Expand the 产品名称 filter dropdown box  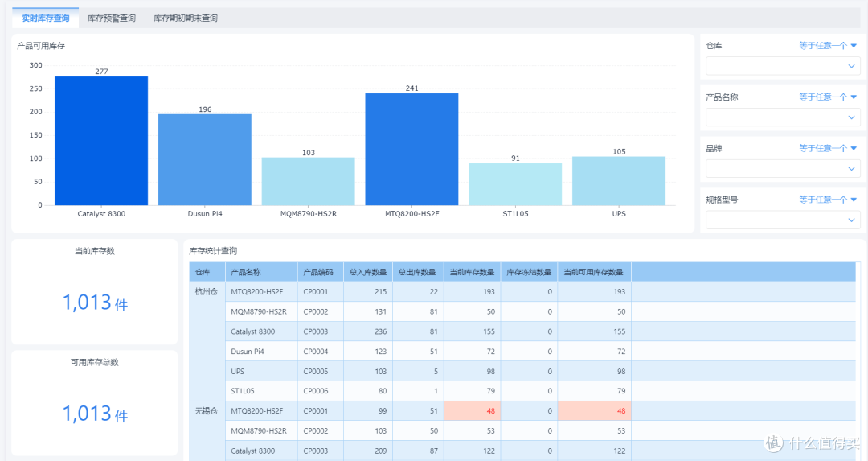coord(783,117)
